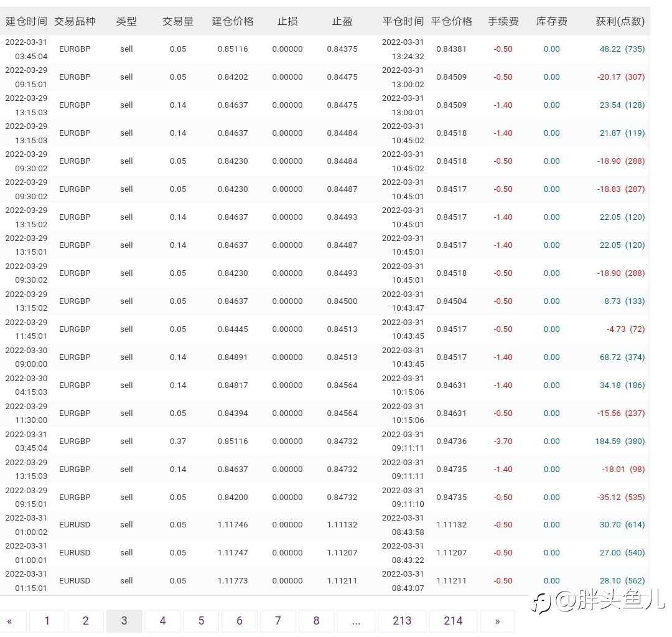Click commission value -3.70
The image size is (672, 637).
503,441
